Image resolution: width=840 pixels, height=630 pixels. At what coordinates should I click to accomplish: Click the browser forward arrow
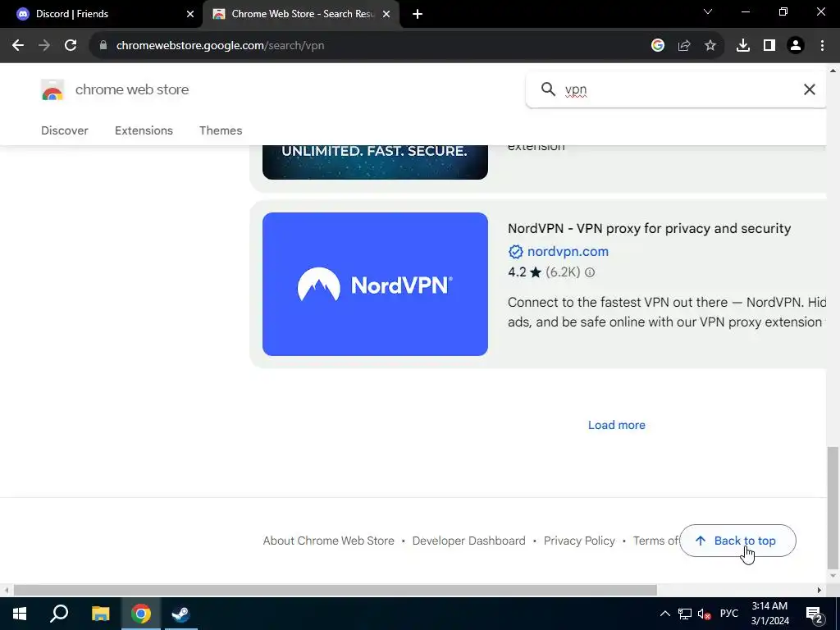coord(44,46)
